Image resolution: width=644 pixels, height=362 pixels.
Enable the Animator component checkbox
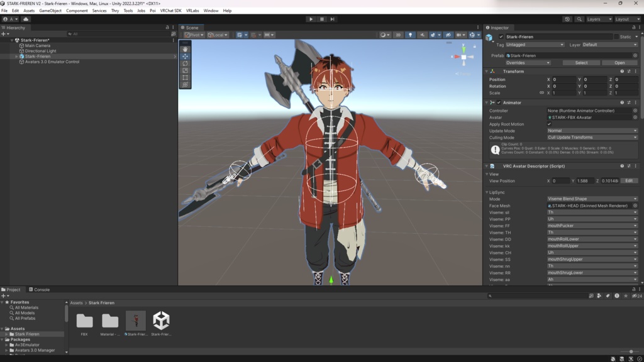499,102
